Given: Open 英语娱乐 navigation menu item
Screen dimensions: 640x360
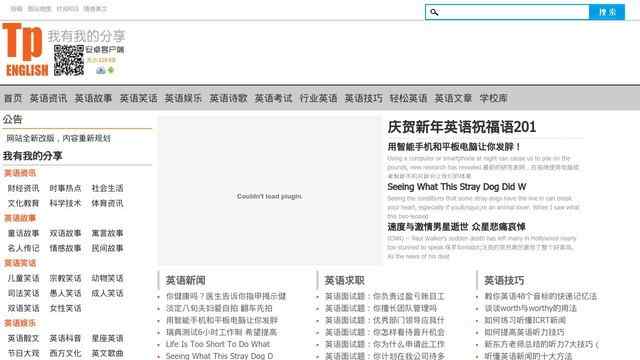Looking at the screenshot, I should click(x=183, y=98).
